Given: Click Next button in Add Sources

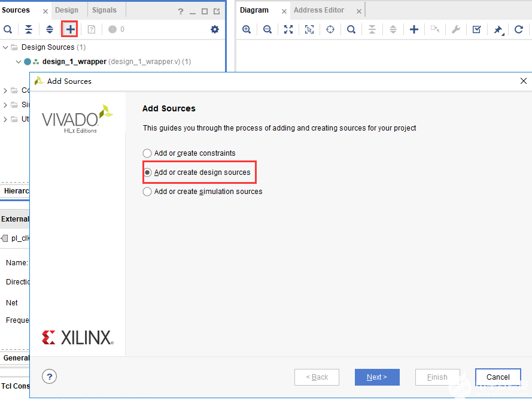Looking at the screenshot, I should point(377,377).
